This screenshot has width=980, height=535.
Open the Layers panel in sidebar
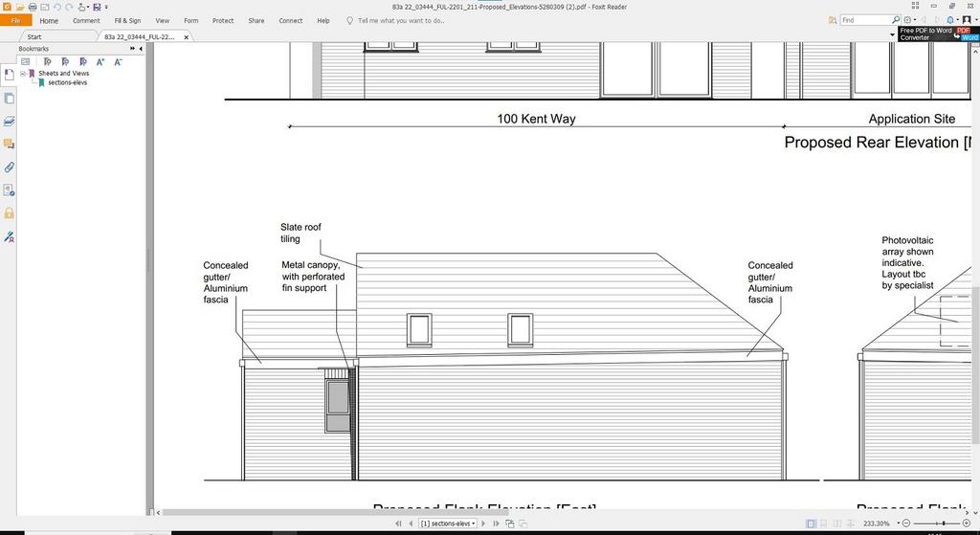pyautogui.click(x=9, y=122)
